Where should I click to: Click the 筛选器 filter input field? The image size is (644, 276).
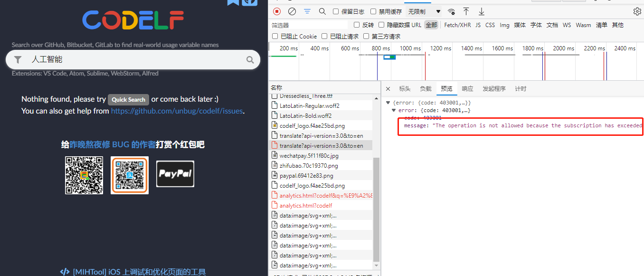pos(309,25)
